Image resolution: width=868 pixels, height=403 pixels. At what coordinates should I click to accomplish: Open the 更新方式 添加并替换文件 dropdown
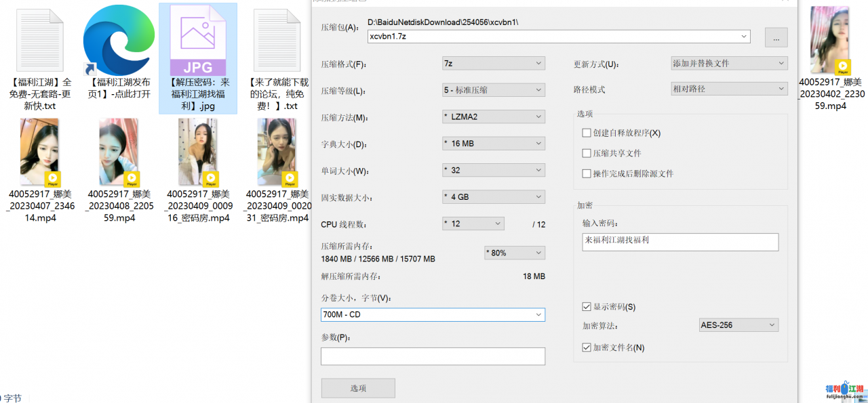click(x=729, y=62)
